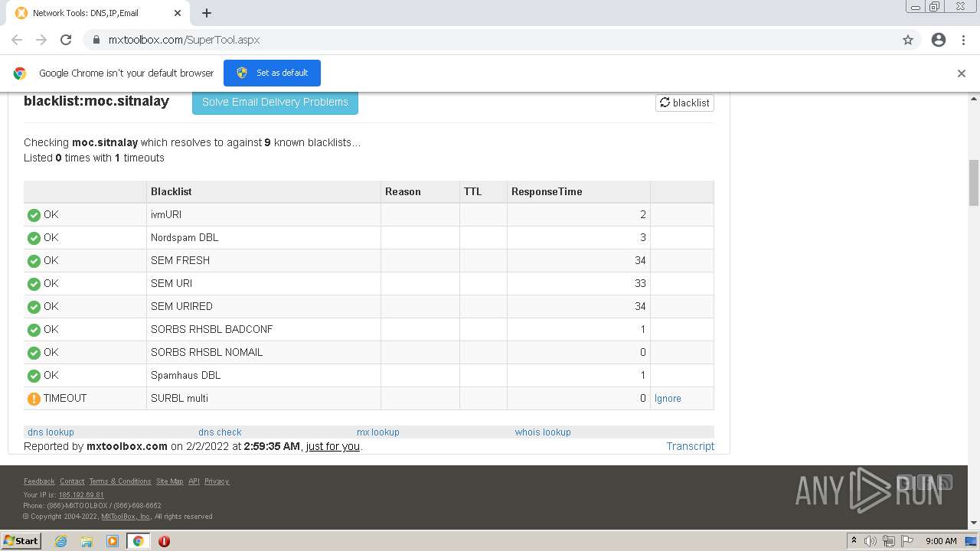
Task: Show hidden system tray icons
Action: (854, 541)
